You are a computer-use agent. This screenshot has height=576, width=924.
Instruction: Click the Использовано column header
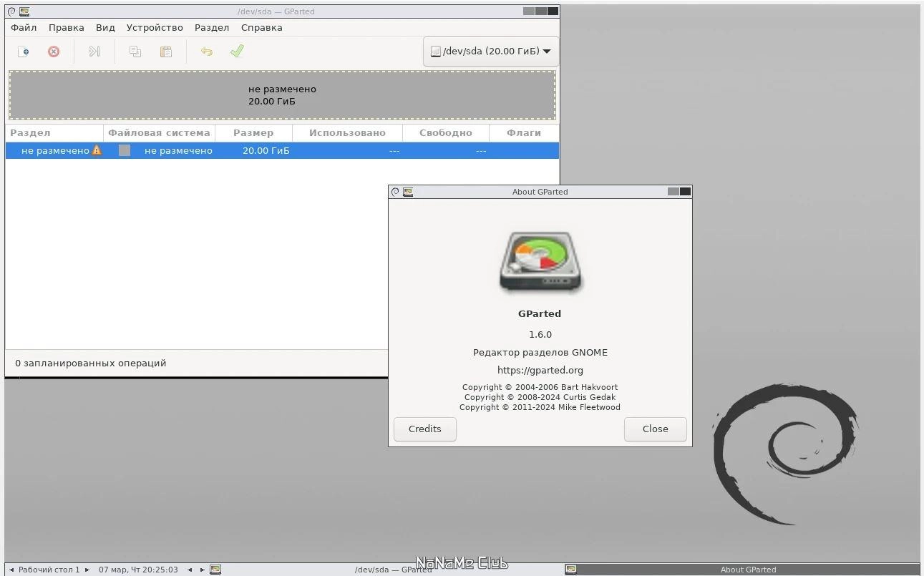(347, 133)
